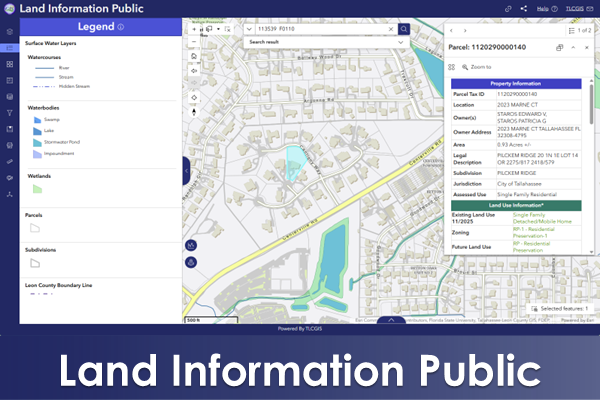
Task: Click the Land Use Information header
Action: pyautogui.click(x=516, y=206)
